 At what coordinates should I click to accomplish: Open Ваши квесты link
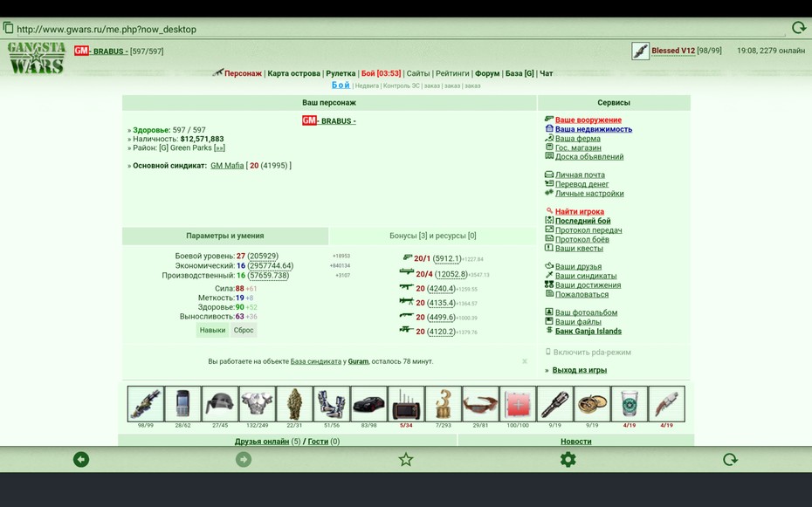click(x=579, y=249)
